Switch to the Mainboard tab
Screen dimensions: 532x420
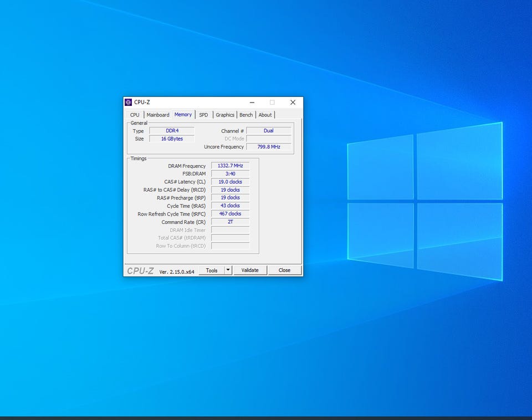pyautogui.click(x=158, y=115)
